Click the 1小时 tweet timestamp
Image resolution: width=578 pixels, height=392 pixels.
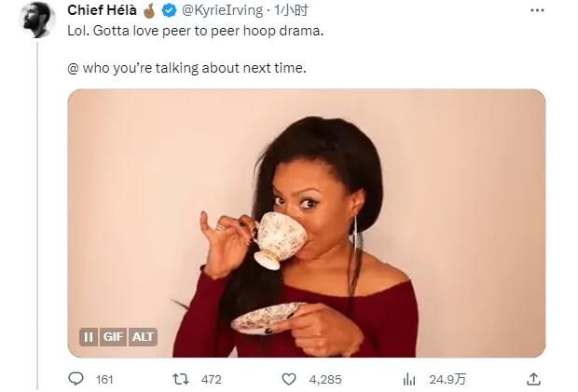tap(294, 10)
